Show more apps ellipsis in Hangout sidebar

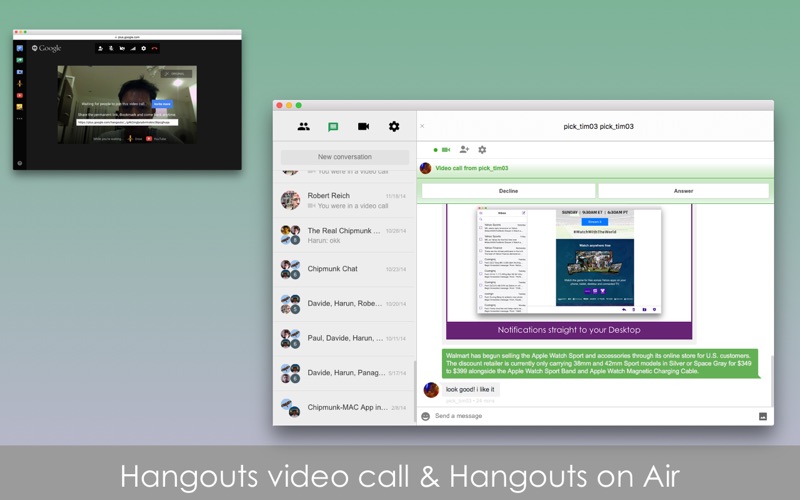[19, 118]
